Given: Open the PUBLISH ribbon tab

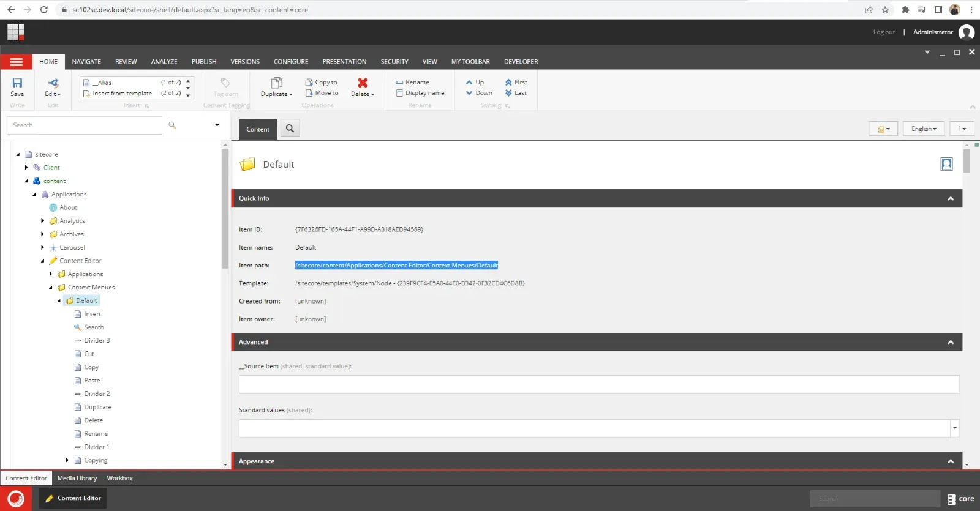Looking at the screenshot, I should pos(204,62).
